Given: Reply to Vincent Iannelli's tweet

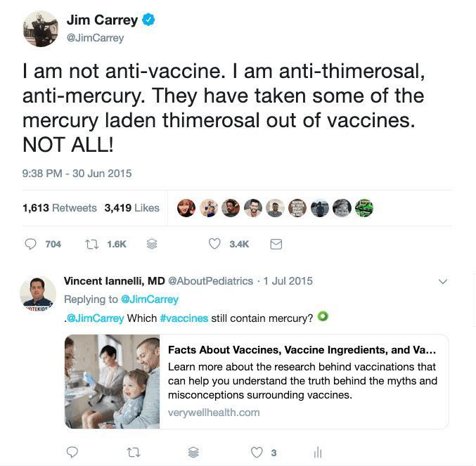Looking at the screenshot, I should (72, 452).
